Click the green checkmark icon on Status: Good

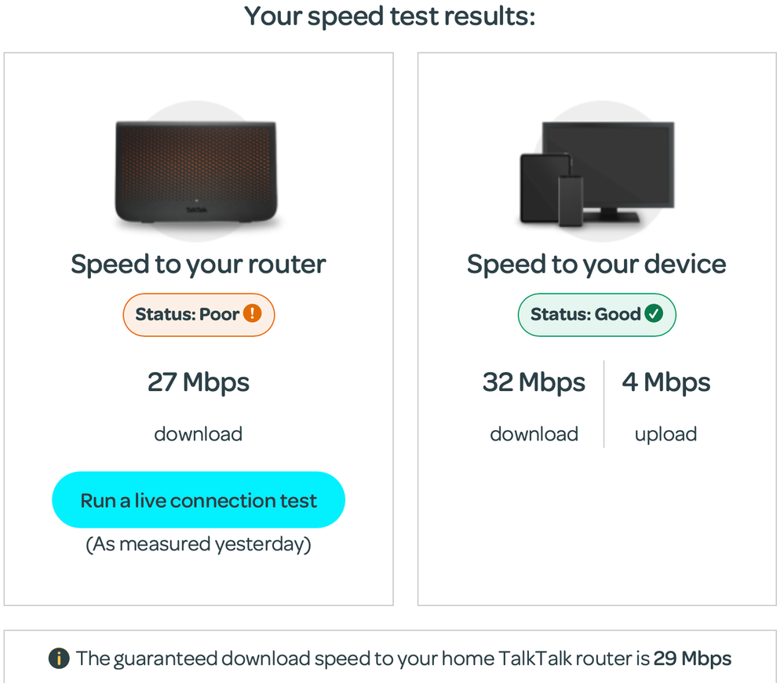[x=655, y=314]
